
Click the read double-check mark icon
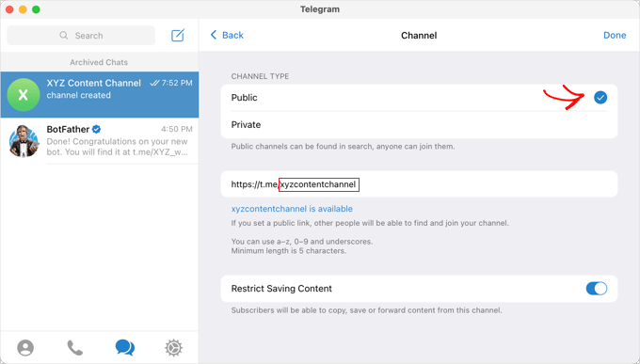click(154, 83)
